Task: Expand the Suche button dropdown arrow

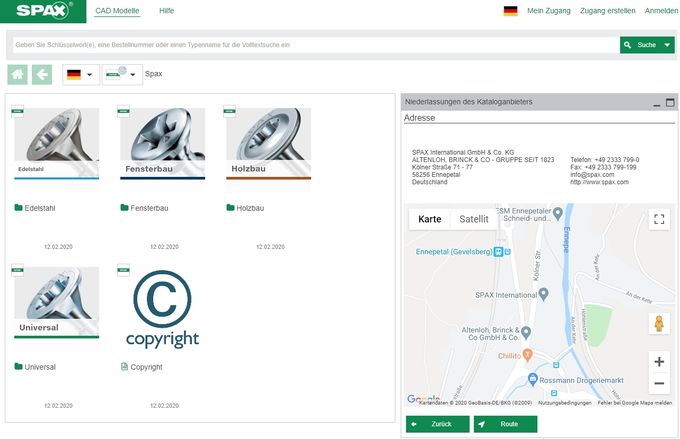Action: point(667,45)
